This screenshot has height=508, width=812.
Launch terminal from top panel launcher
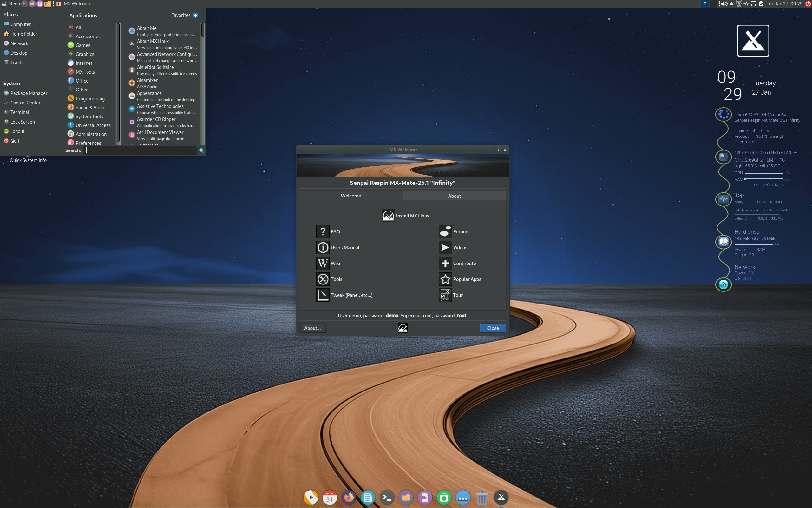24,4
